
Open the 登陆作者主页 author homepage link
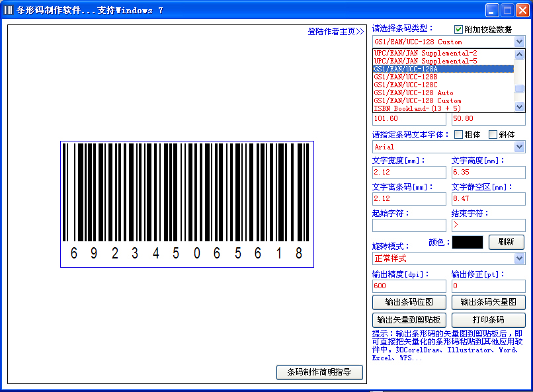pos(335,32)
